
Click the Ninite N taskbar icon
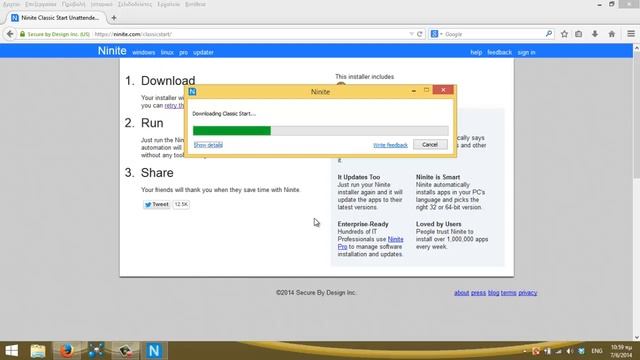154,351
